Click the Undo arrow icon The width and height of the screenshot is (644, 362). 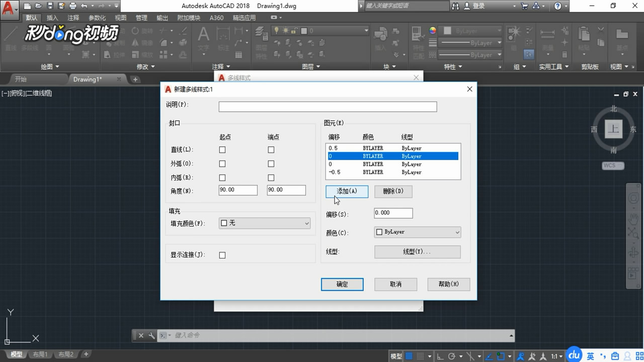[84, 6]
